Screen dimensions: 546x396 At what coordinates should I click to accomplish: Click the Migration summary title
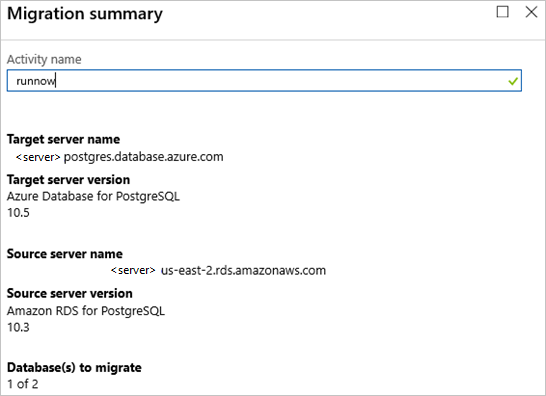85,14
